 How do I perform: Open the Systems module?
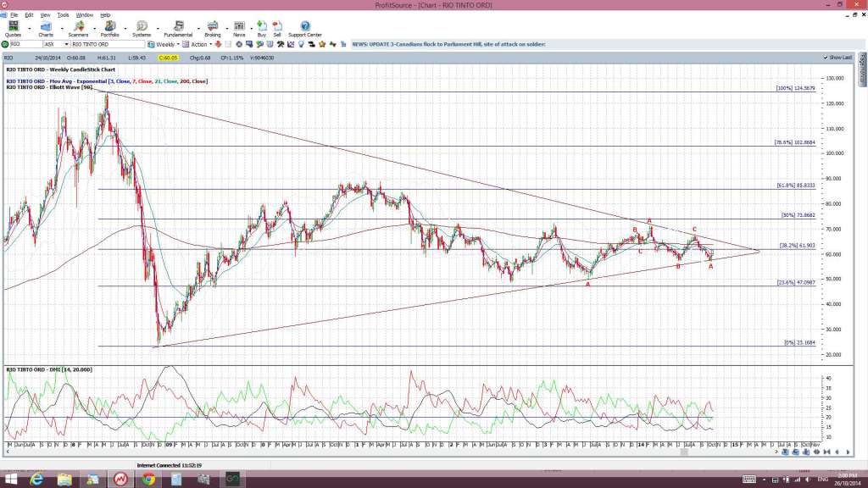142,29
